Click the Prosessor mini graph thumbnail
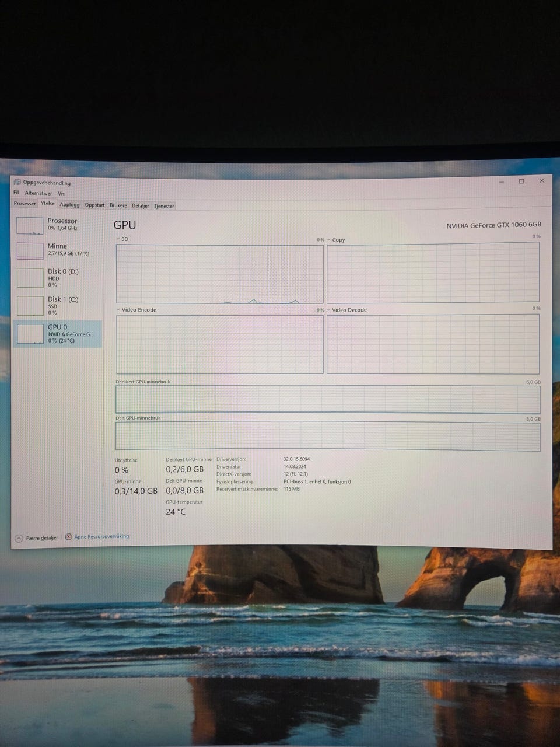Viewport: 560px width, 747px height. [x=30, y=226]
